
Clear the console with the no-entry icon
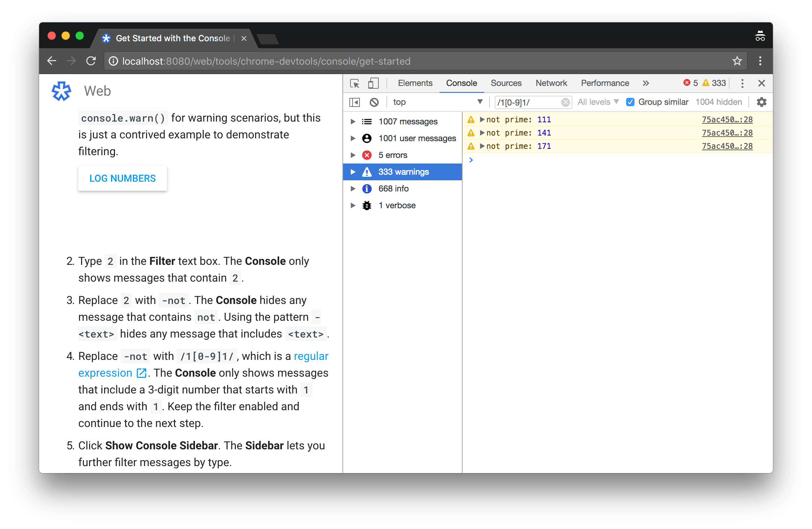pos(374,102)
